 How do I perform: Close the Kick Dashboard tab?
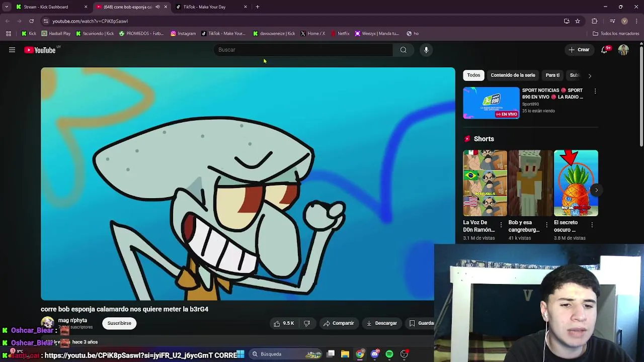point(86,7)
